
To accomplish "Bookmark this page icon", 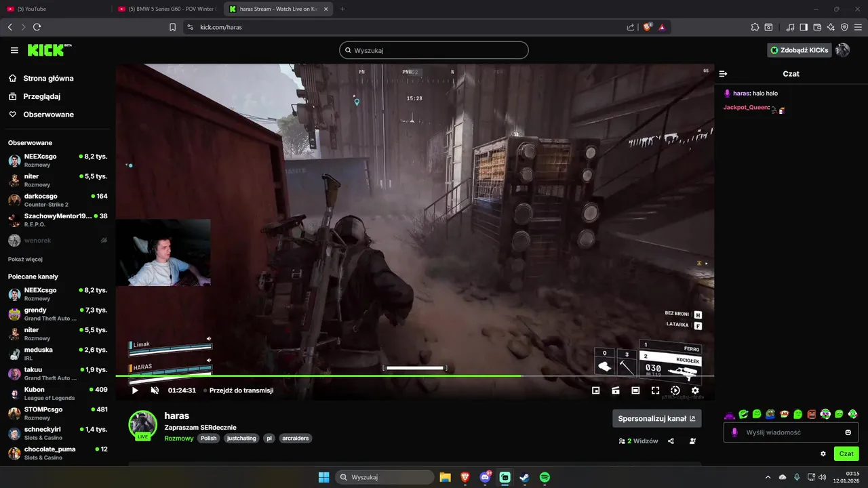I will coord(172,27).
